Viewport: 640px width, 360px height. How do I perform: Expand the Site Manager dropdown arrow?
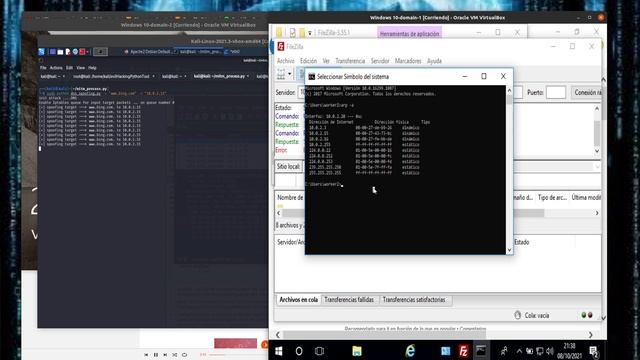[x=289, y=74]
